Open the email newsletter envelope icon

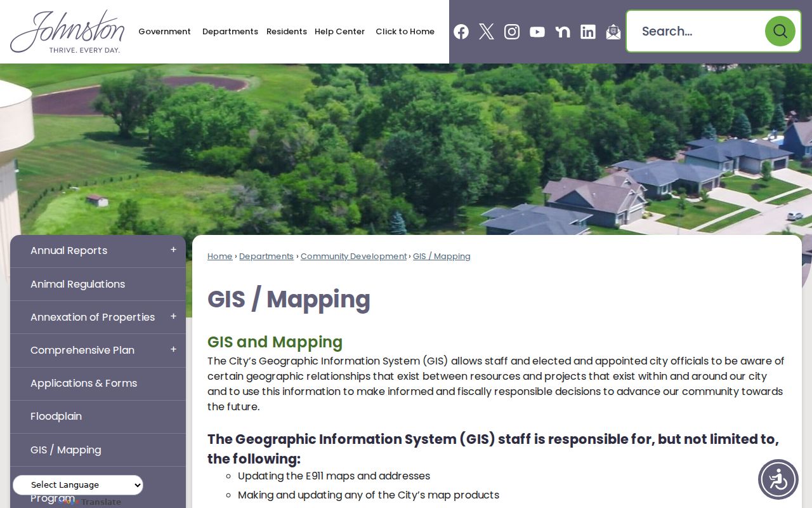613,32
